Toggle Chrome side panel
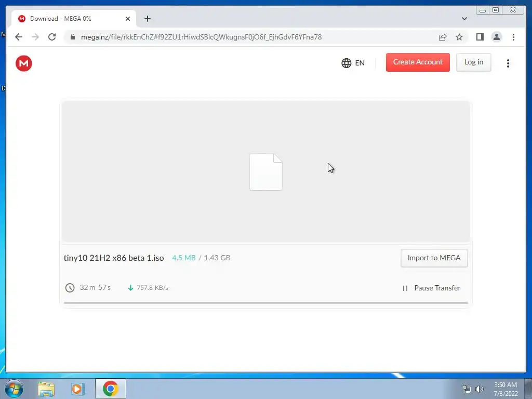Screen dimensions: 532x399 (480, 37)
